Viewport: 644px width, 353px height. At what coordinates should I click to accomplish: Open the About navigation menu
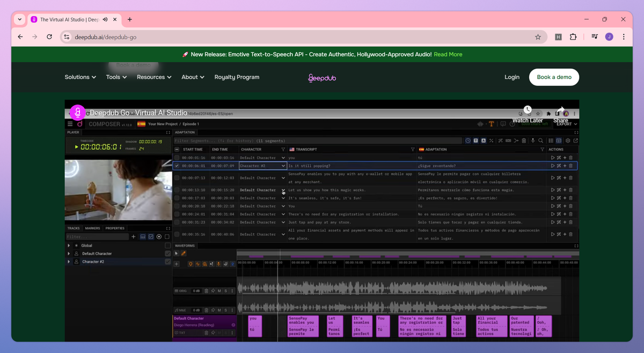pos(193,77)
